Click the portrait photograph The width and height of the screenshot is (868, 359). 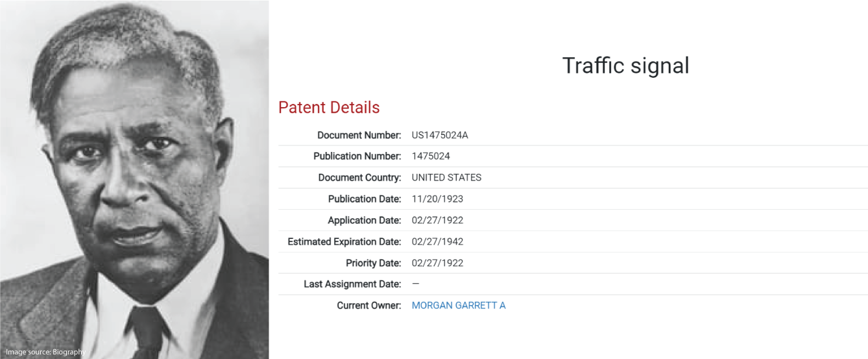tap(134, 179)
